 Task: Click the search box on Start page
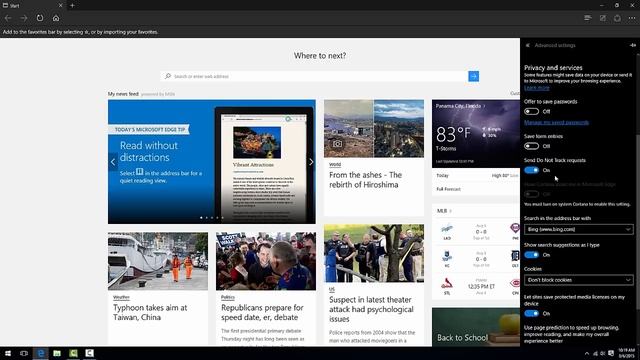pyautogui.click(x=314, y=76)
